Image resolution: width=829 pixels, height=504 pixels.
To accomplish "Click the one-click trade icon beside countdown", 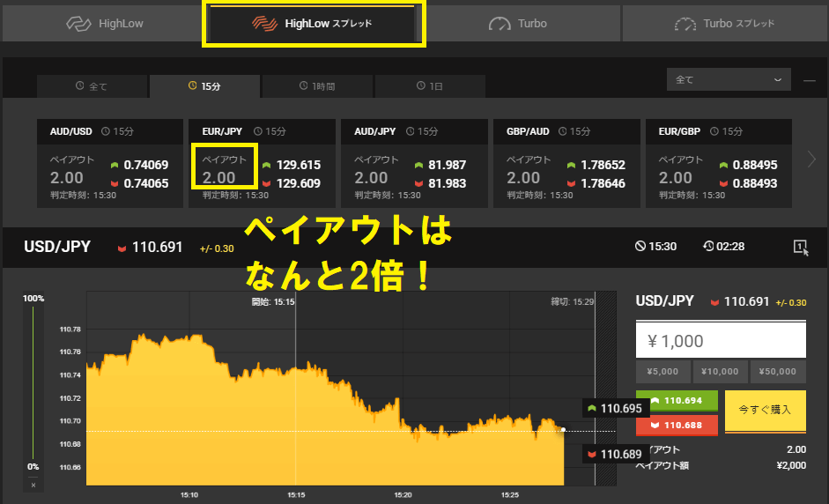I will [800, 247].
